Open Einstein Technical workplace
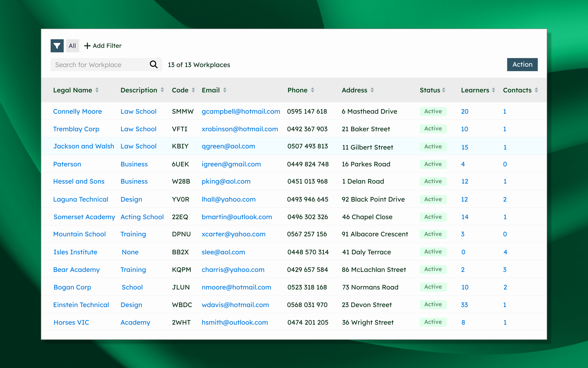 tap(81, 305)
